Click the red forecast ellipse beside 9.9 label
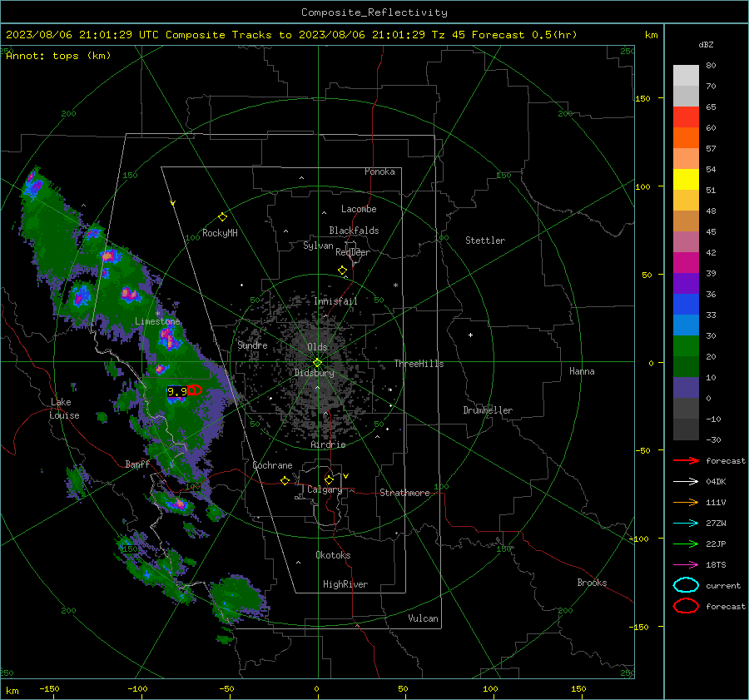 [194, 390]
